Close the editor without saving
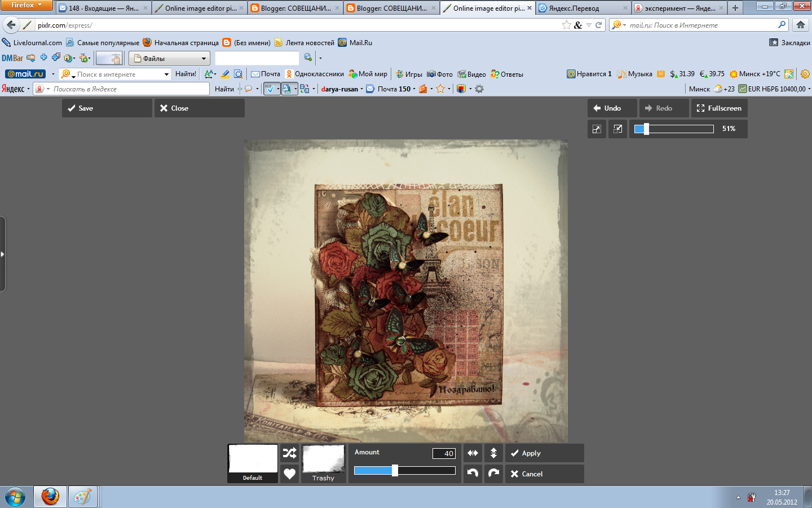This screenshot has width=812, height=508. pos(199,108)
